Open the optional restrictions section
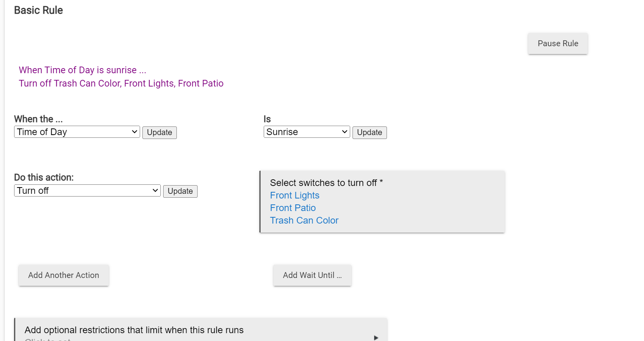Viewport: 644px width, 341px height. tap(201, 330)
